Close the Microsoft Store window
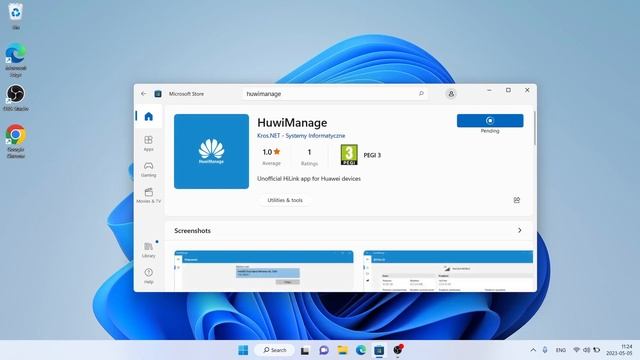 (527, 90)
